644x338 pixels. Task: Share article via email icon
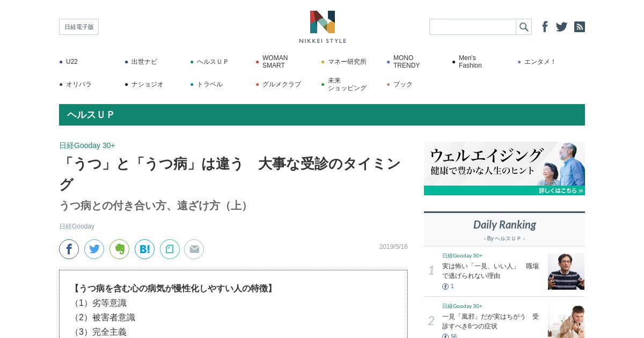coord(194,249)
